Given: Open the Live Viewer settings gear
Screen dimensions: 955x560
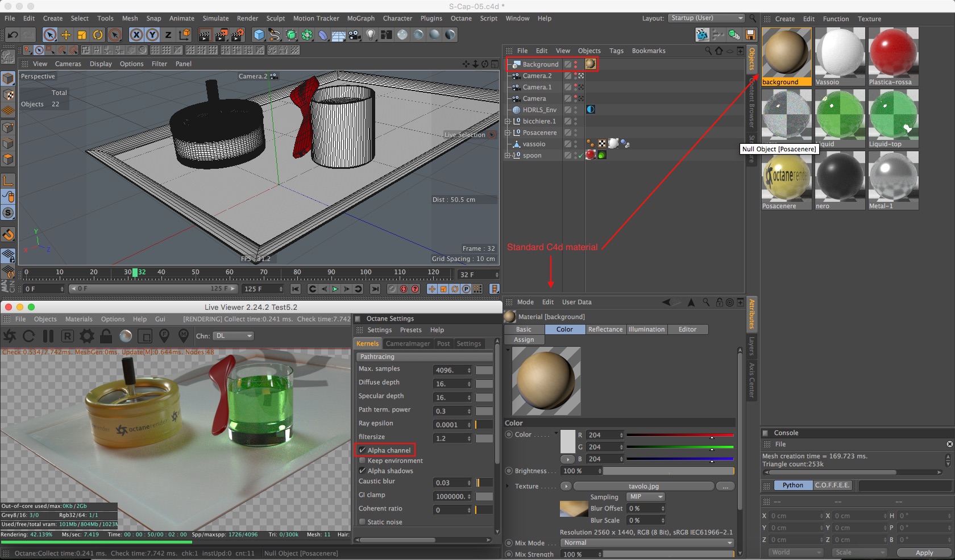Looking at the screenshot, I should click(87, 336).
